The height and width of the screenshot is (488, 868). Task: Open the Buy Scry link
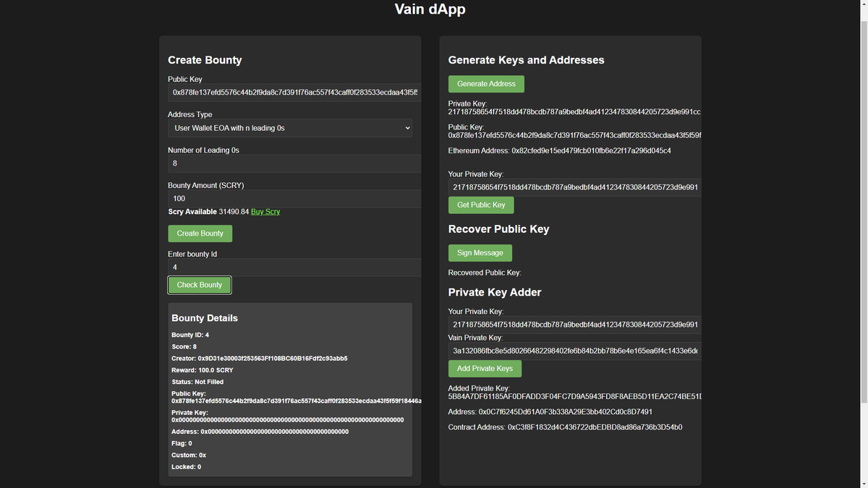pyautogui.click(x=265, y=212)
